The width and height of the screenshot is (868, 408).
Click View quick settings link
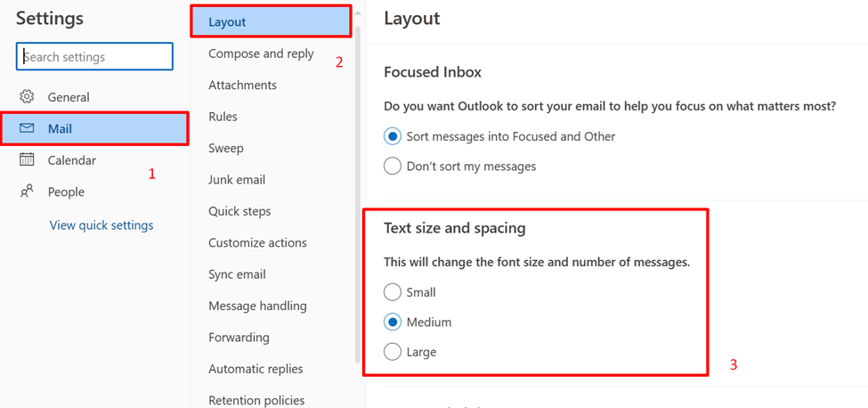(x=101, y=225)
